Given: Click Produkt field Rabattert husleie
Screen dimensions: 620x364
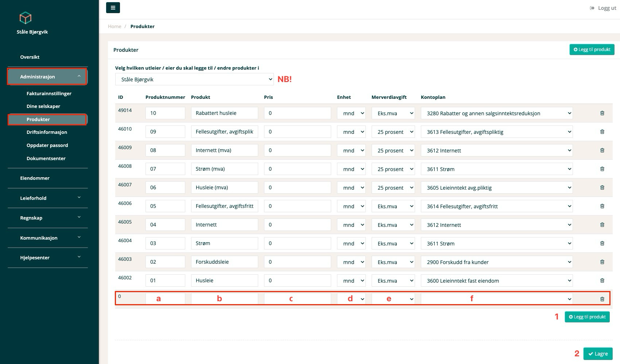Looking at the screenshot, I should 224,113.
